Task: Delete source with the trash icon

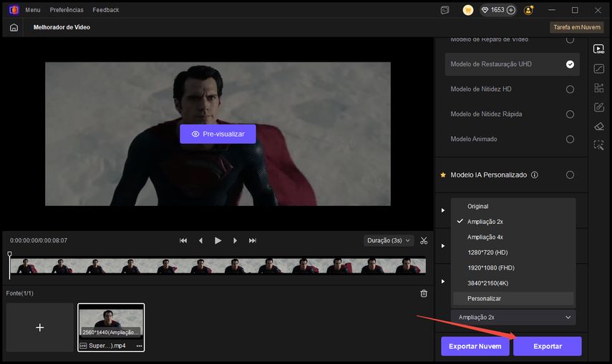Action: (x=424, y=293)
